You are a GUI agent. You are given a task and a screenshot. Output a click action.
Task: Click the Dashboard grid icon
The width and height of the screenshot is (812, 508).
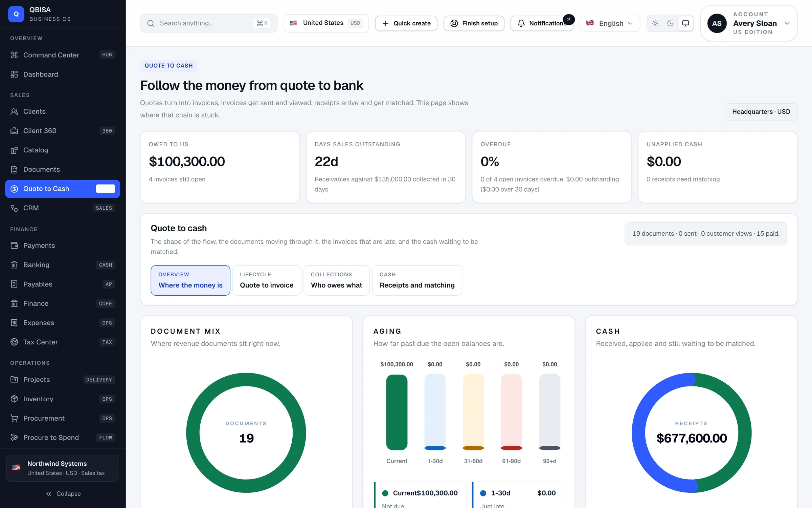[x=14, y=74]
